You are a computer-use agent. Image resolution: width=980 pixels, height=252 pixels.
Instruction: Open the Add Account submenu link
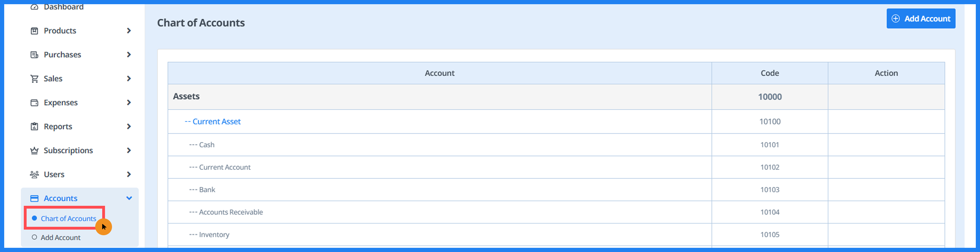tap(61, 238)
